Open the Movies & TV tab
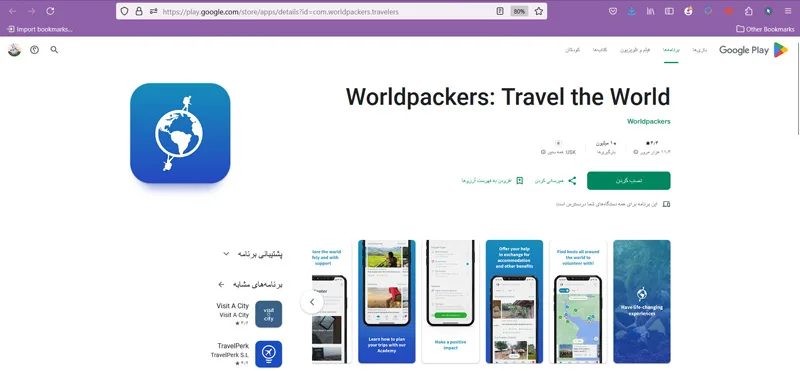The image size is (800, 371). click(x=635, y=50)
